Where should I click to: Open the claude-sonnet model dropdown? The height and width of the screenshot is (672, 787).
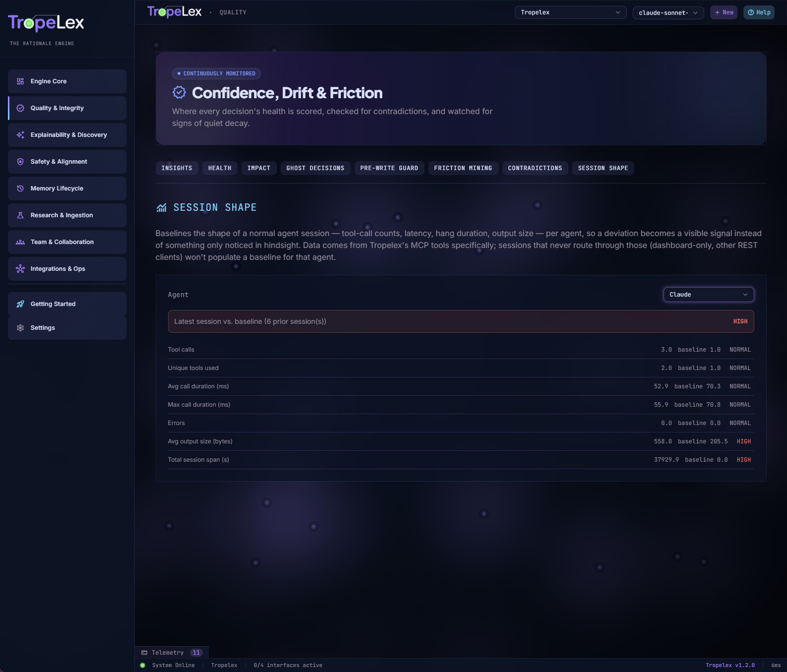pos(668,12)
